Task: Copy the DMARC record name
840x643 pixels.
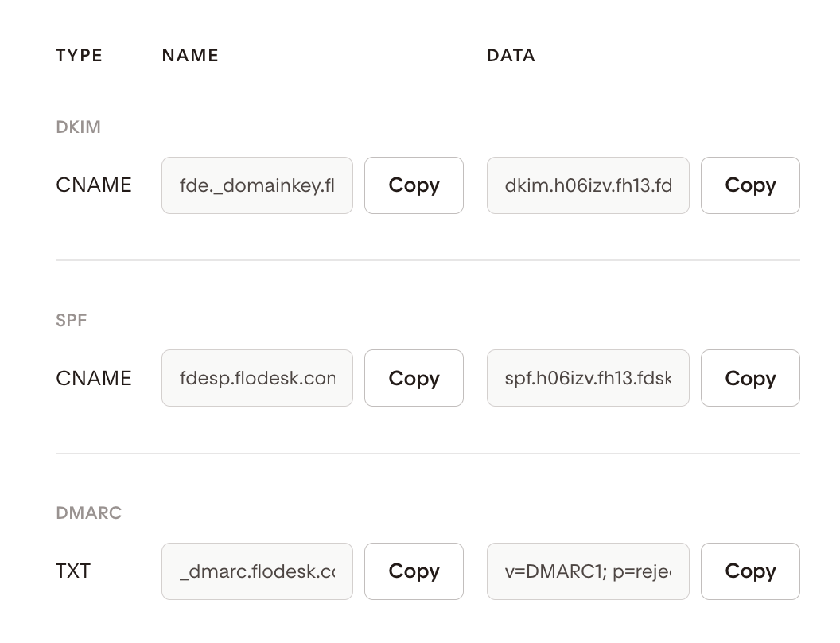Action: pos(414,571)
